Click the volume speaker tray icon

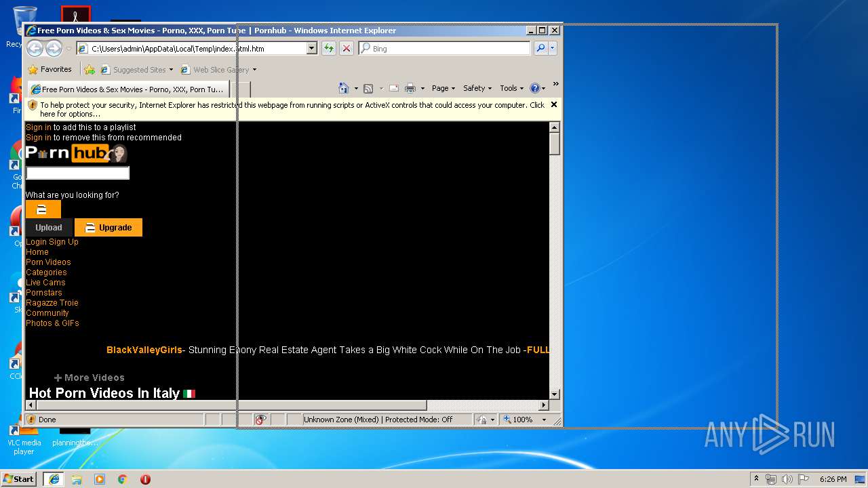(x=787, y=479)
